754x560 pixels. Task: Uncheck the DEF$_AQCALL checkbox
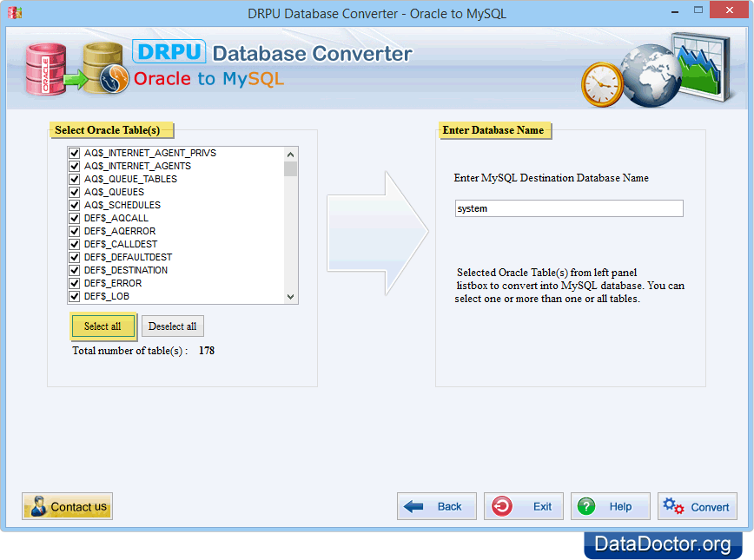(74, 218)
